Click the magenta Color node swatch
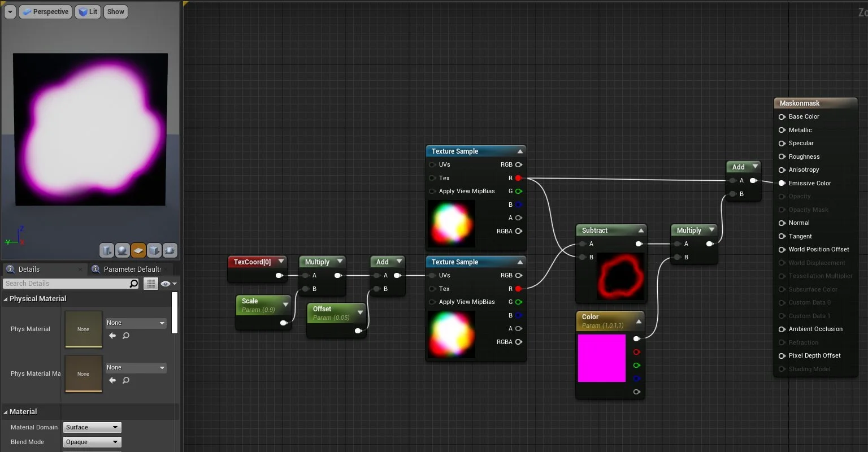 coord(602,358)
